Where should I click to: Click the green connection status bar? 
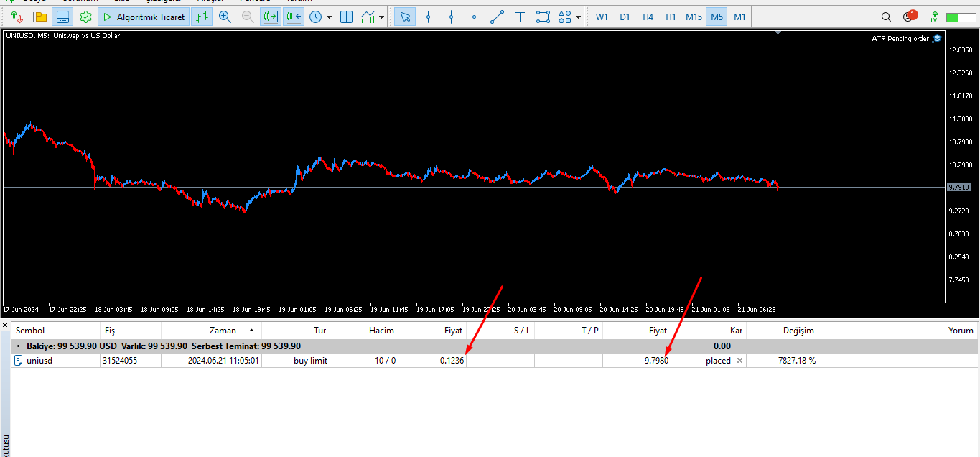click(961, 17)
